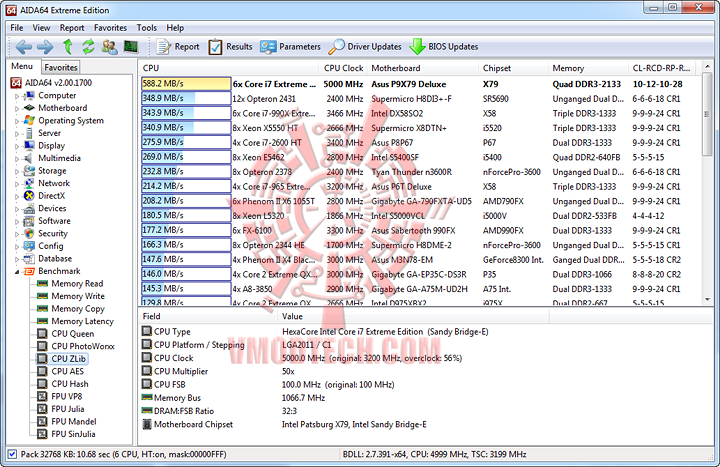Collapse the Benchmark tree node
This screenshot has width=720, height=467.
(17, 272)
